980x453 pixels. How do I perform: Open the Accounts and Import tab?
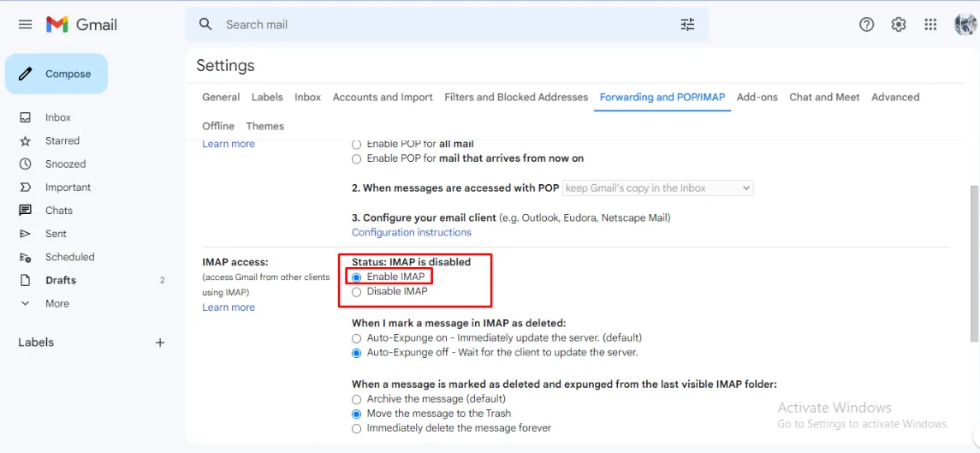383,98
